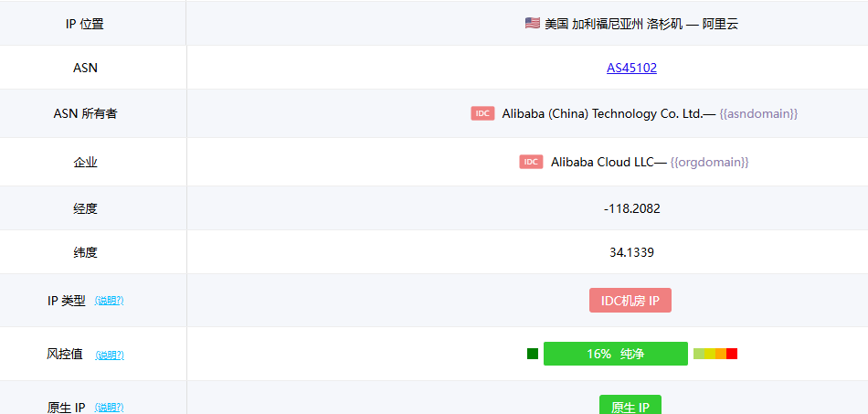Screen dimensions: 868x414
Task: Click the US flag icon in IP 位置 row
Action: (533, 23)
